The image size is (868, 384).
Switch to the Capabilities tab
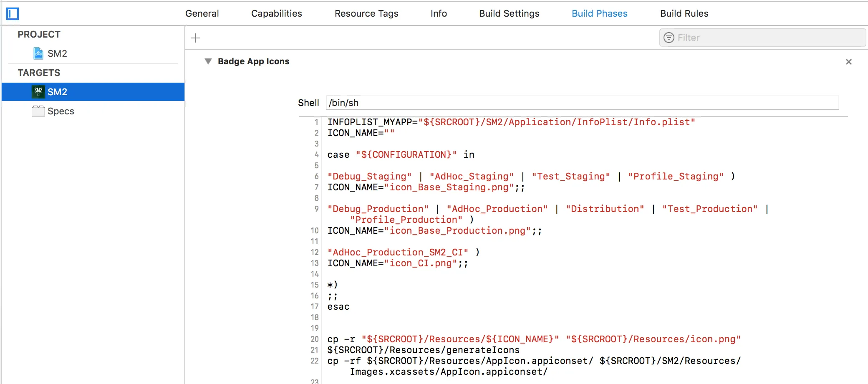(276, 13)
